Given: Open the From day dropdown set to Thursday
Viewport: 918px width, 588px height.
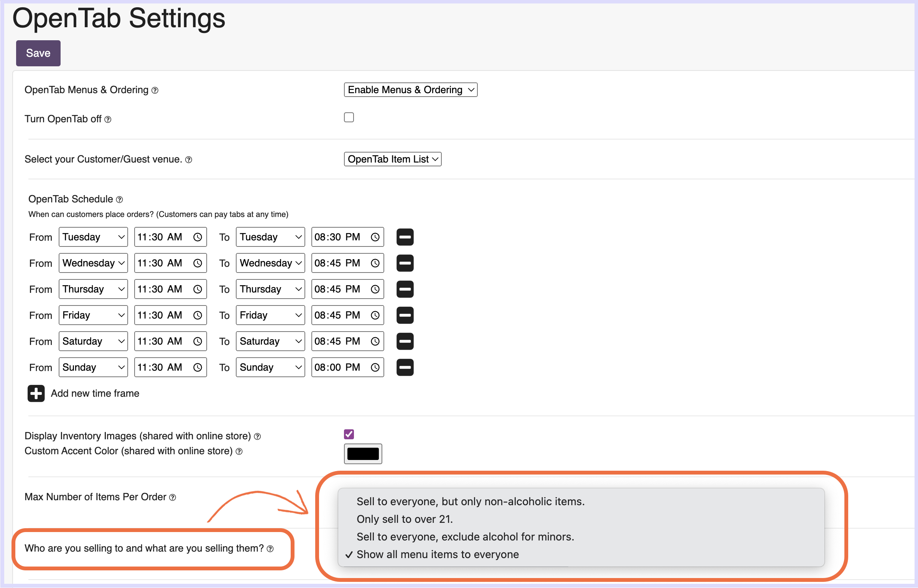Looking at the screenshot, I should [x=93, y=289].
